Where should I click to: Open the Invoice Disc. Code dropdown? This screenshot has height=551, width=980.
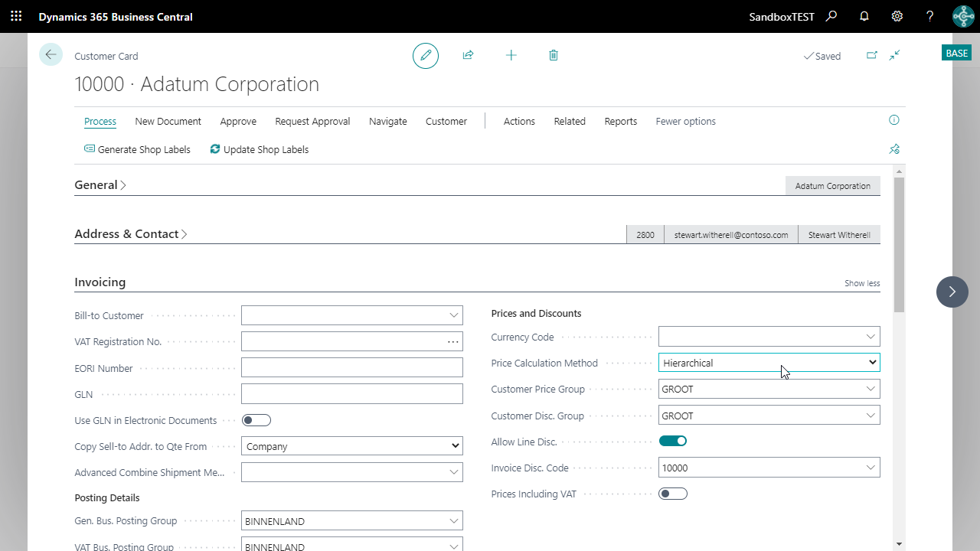[871, 468]
